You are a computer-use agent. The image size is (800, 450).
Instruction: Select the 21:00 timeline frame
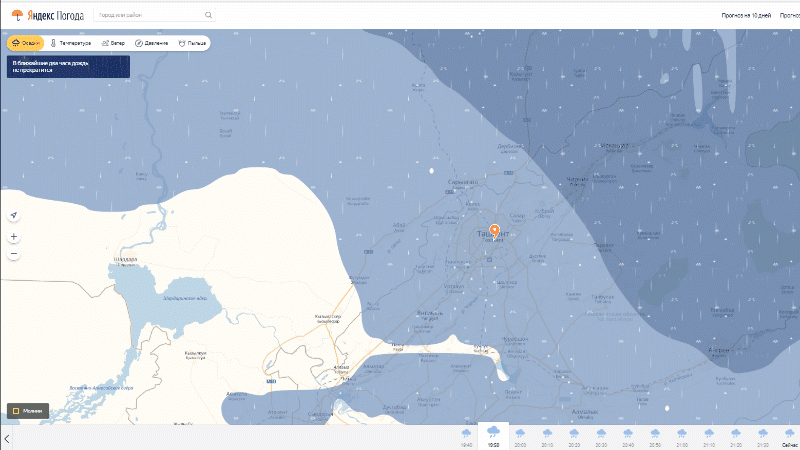pos(682,438)
